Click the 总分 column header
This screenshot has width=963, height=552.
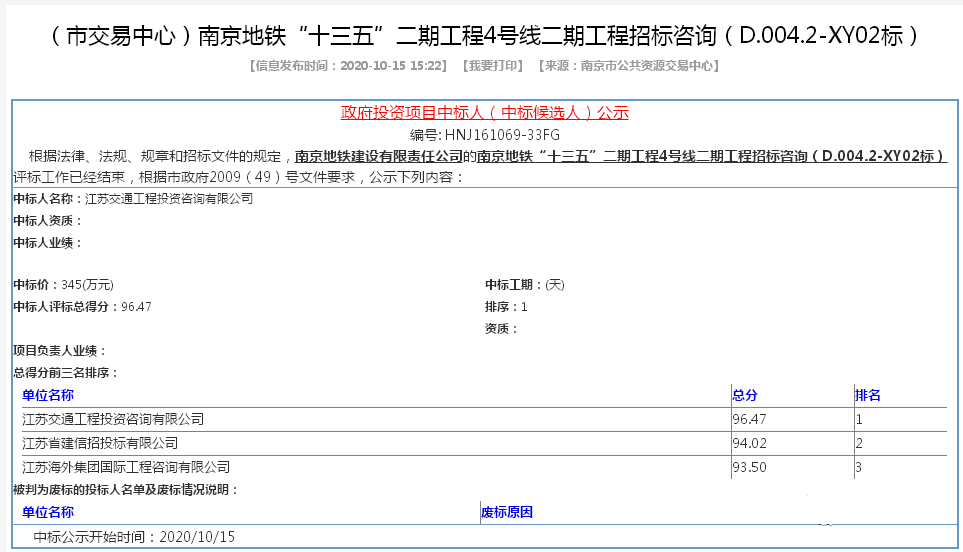(744, 395)
